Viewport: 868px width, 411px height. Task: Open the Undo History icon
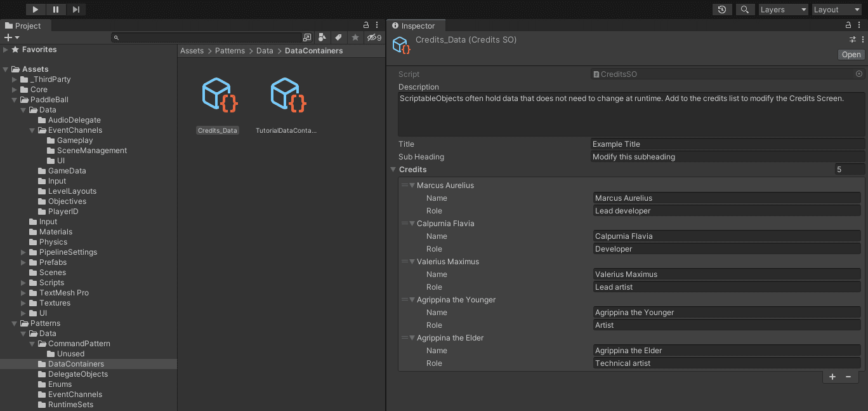722,10
